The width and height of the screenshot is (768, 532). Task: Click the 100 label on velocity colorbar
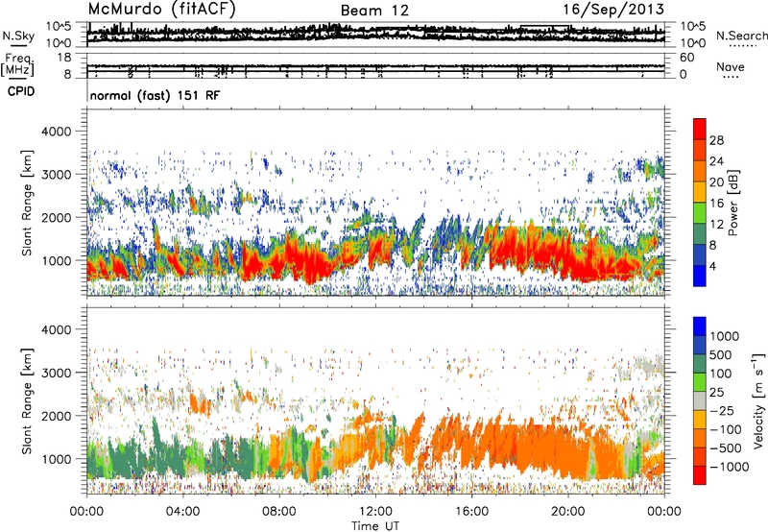tap(721, 374)
